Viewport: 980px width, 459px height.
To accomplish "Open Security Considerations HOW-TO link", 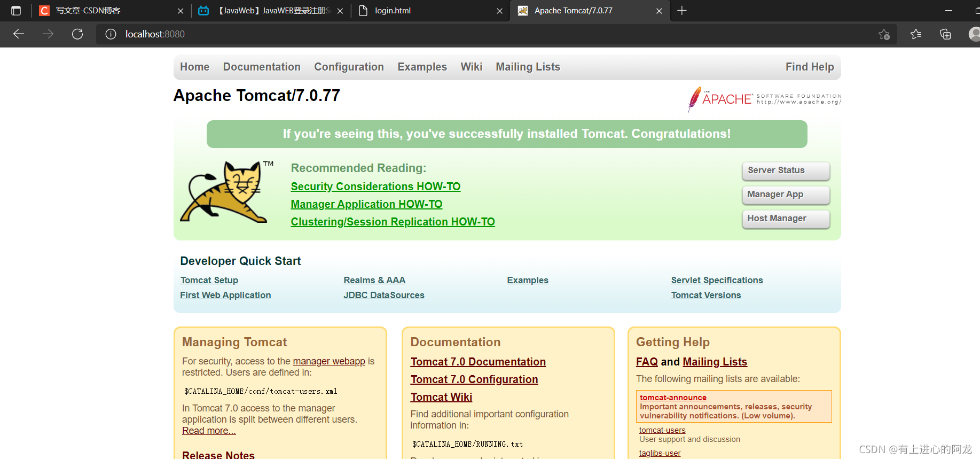I will pyautogui.click(x=375, y=186).
